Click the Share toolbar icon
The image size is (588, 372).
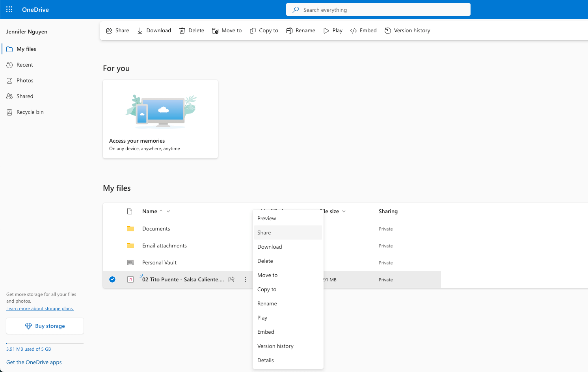pyautogui.click(x=109, y=31)
